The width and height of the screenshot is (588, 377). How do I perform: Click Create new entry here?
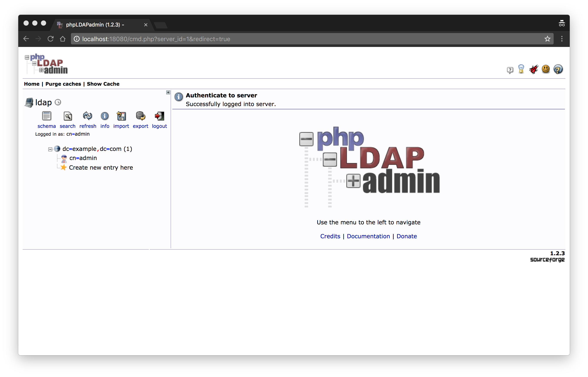(101, 167)
